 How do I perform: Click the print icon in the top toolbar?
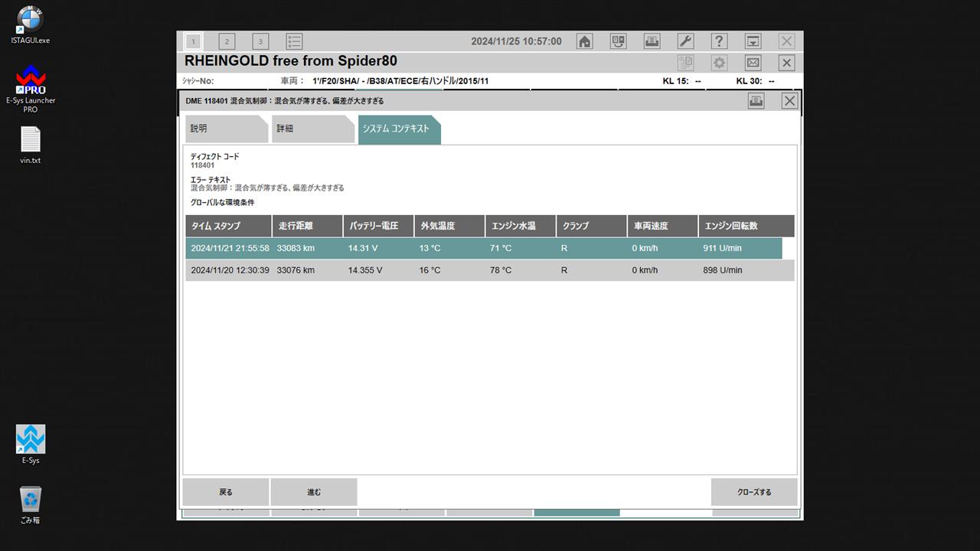(652, 41)
